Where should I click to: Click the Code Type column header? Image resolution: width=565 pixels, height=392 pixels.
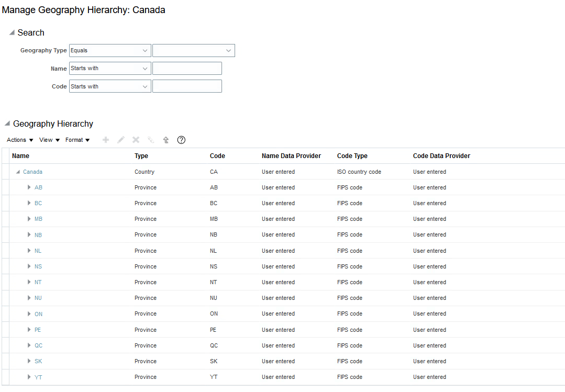tap(352, 155)
